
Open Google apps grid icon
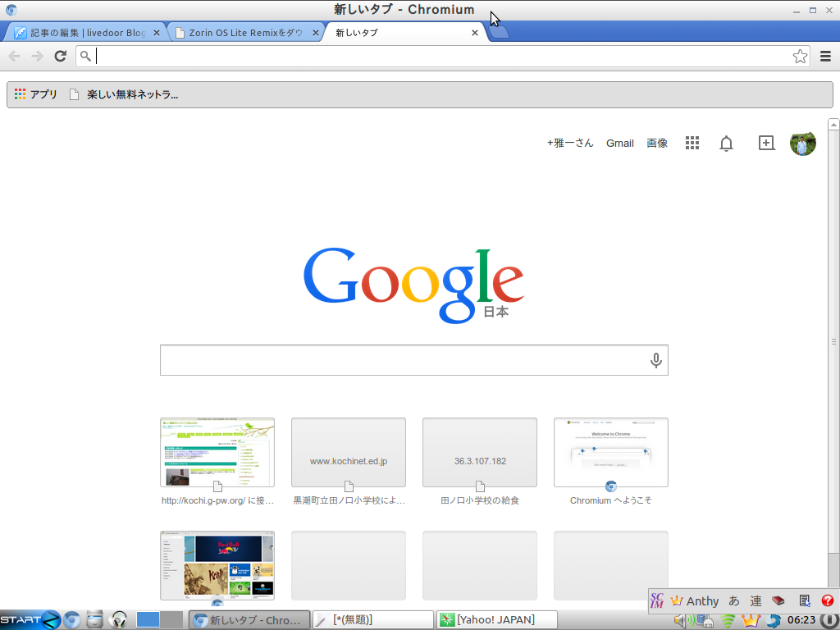click(692, 143)
